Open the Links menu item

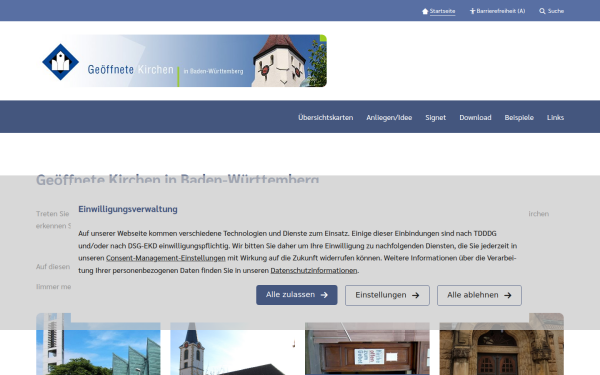point(555,117)
